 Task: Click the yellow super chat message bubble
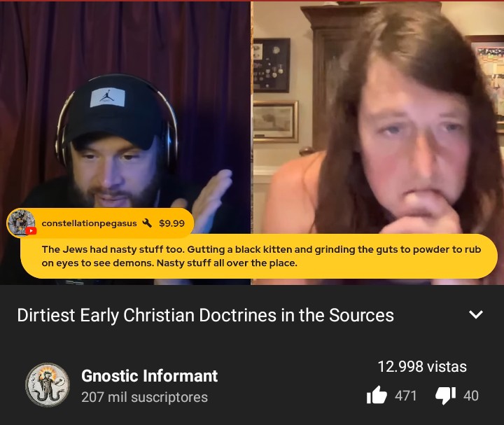pos(259,256)
